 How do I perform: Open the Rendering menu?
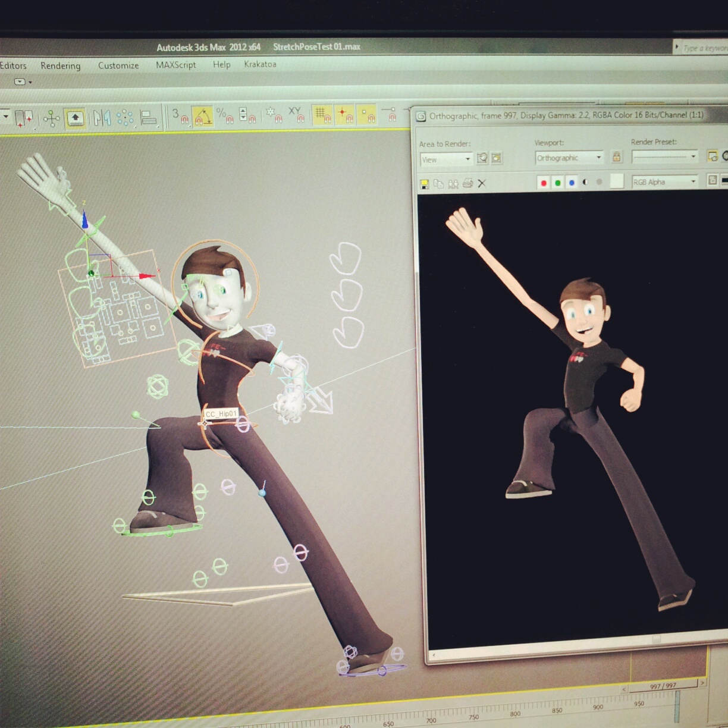[x=60, y=65]
